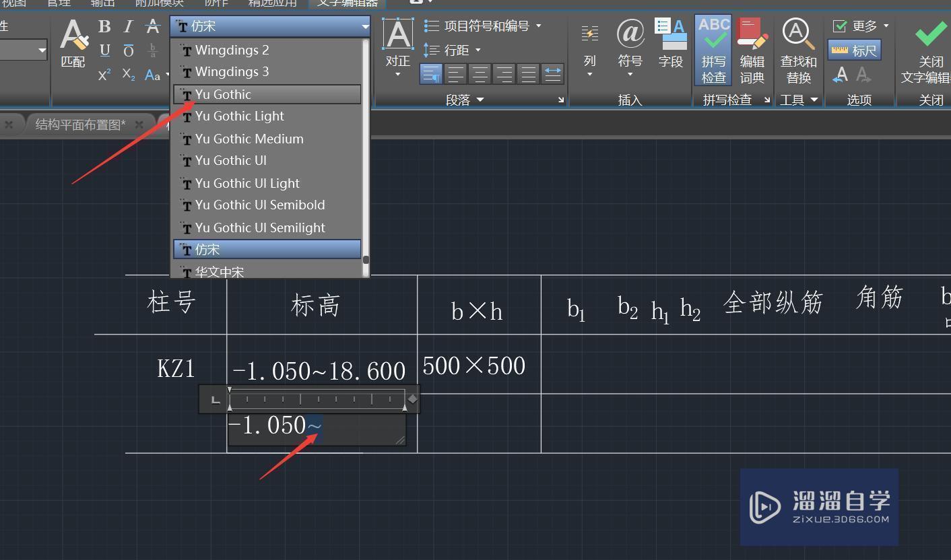Choose 仿宋 entry in font list

(x=267, y=249)
